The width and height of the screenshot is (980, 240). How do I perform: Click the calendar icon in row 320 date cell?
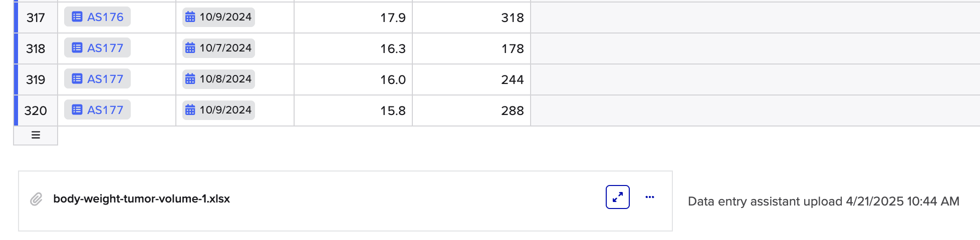(190, 110)
